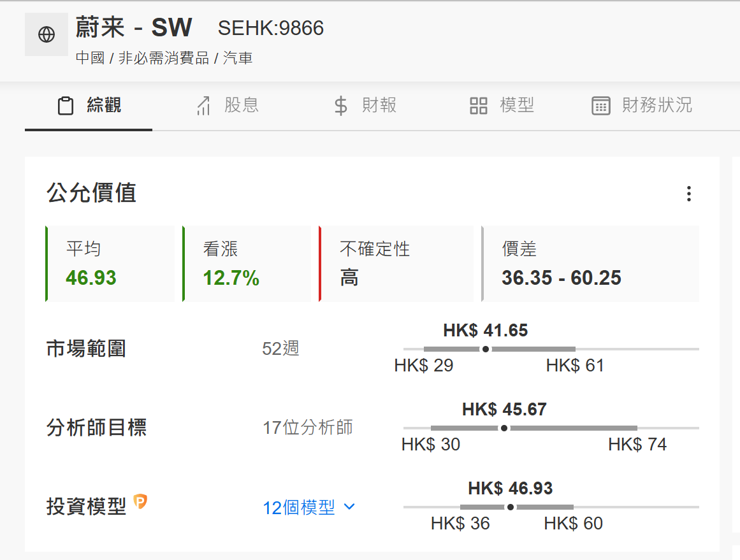The height and width of the screenshot is (560, 740).
Task: Click the 汽車 breadcrumb link
Action: [238, 58]
